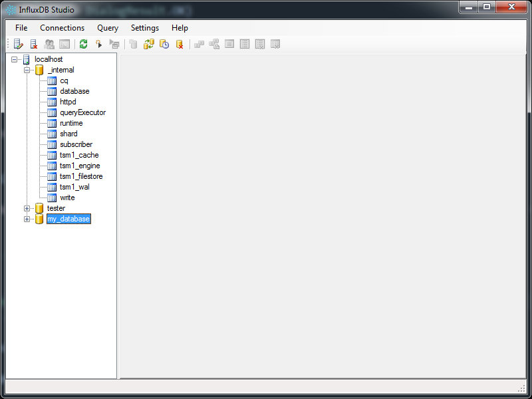Image resolution: width=532 pixels, height=399 pixels.
Task: Click the window resize grip in status bar
Action: pos(522,388)
